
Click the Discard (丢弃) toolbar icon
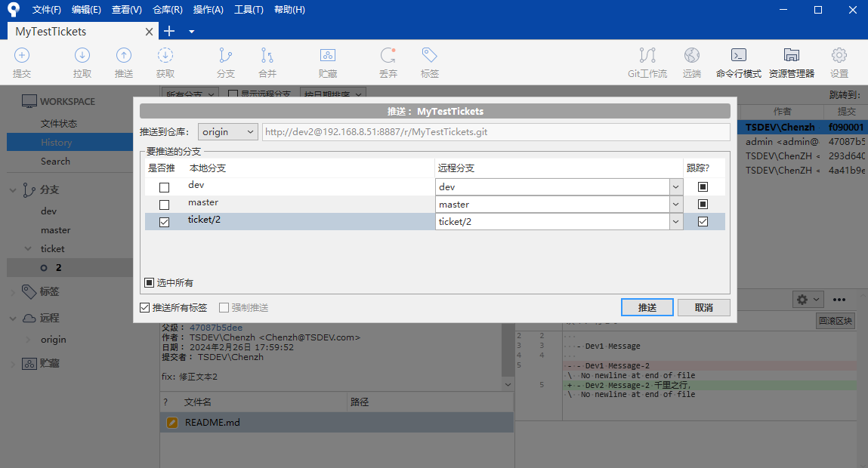pyautogui.click(x=388, y=55)
